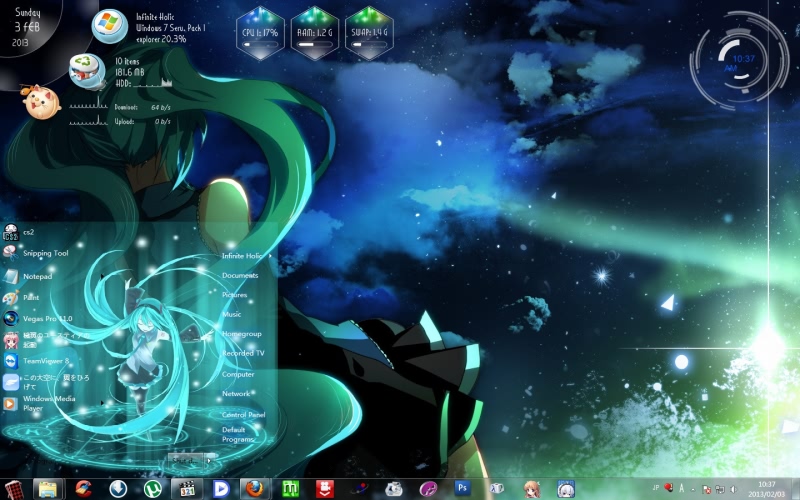Launch Vegas Pro 11.0 from Start menu
Viewport: 800px width, 500px height.
point(38,318)
